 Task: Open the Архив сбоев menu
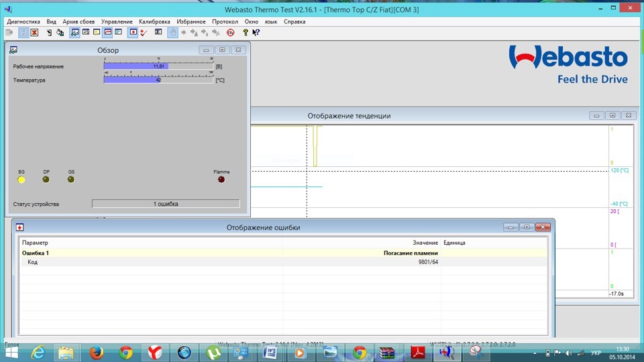pos(78,21)
